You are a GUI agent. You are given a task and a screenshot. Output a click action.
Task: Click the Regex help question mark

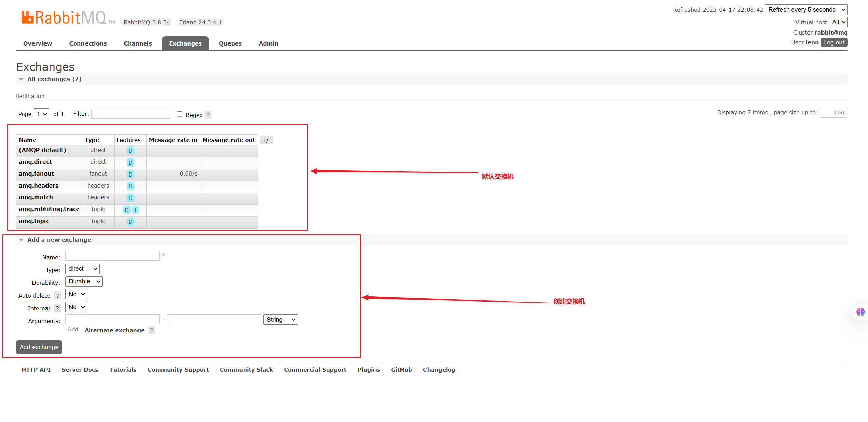click(x=208, y=115)
